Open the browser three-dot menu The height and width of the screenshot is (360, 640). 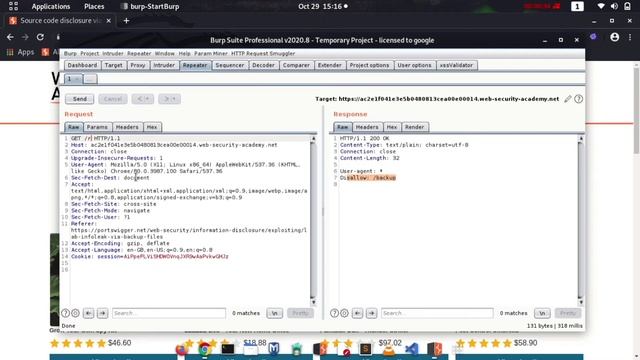(x=630, y=37)
